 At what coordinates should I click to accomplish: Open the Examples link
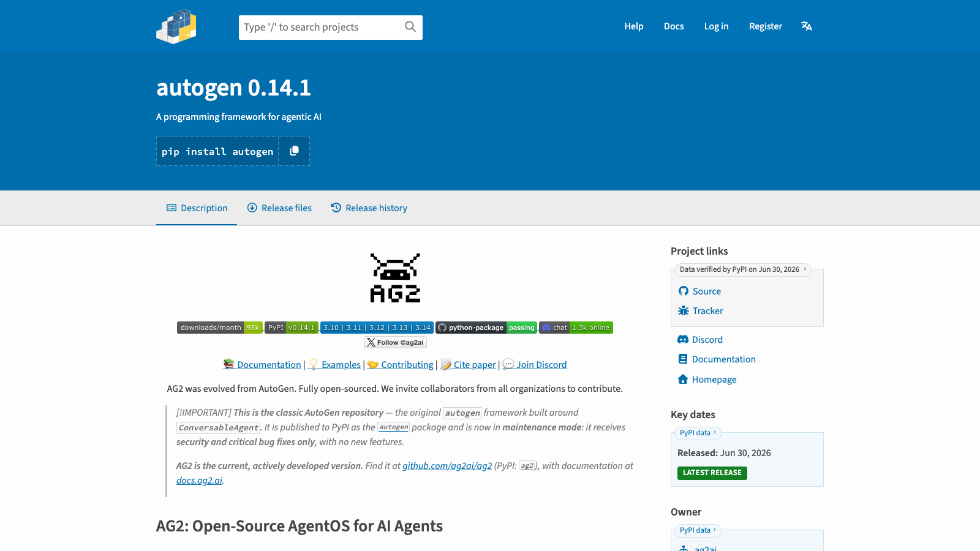(334, 364)
